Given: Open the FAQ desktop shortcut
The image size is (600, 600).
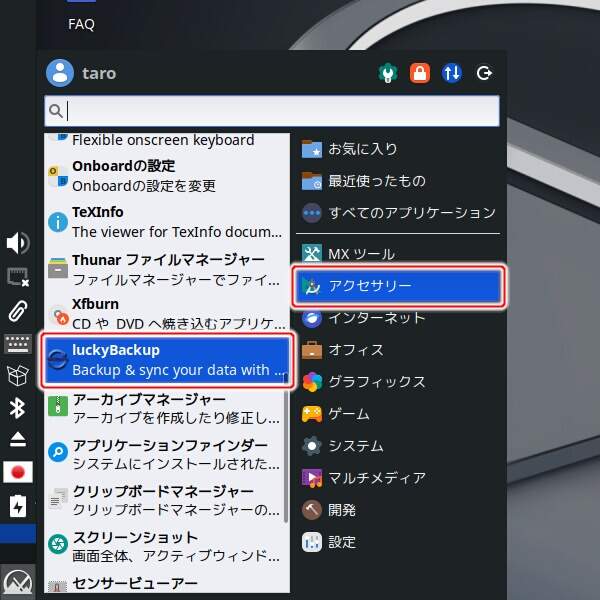Looking at the screenshot, I should tap(81, 24).
